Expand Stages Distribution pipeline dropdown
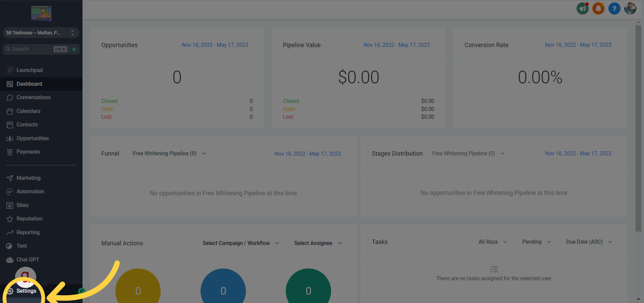Viewport: 644px width, 303px height. pos(469,154)
